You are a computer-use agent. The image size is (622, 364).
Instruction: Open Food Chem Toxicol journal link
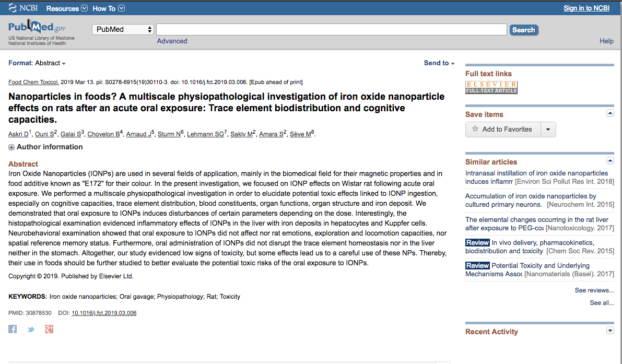[34, 82]
